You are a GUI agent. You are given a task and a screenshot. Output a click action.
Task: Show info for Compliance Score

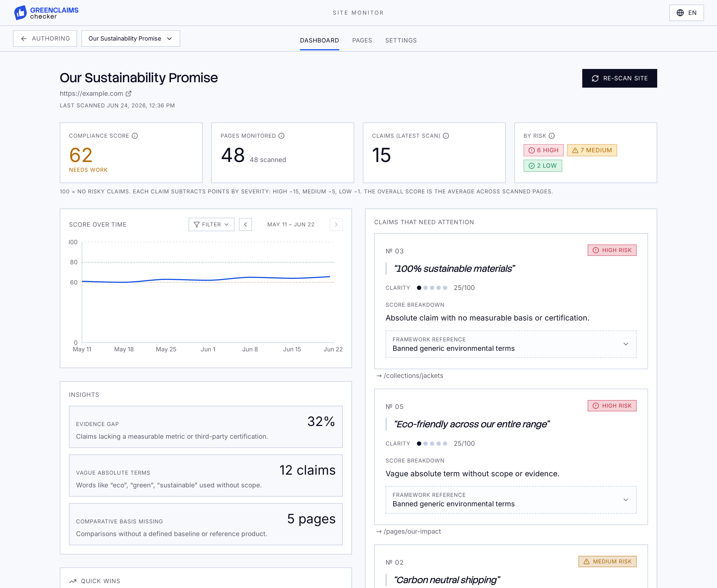(x=135, y=136)
